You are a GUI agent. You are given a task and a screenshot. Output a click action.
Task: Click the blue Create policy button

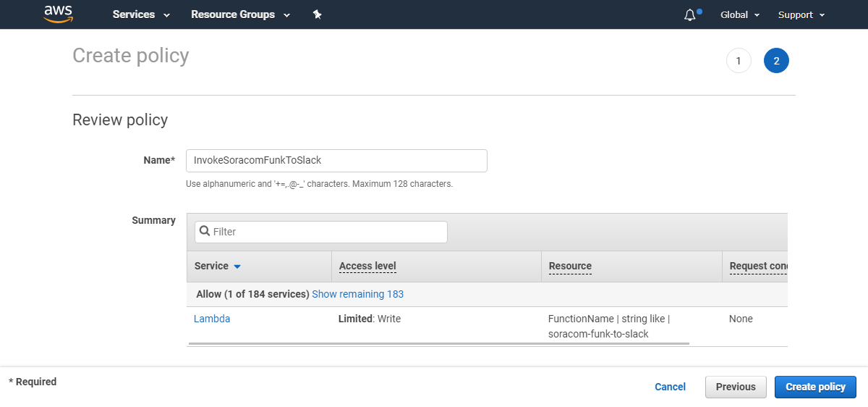point(815,387)
